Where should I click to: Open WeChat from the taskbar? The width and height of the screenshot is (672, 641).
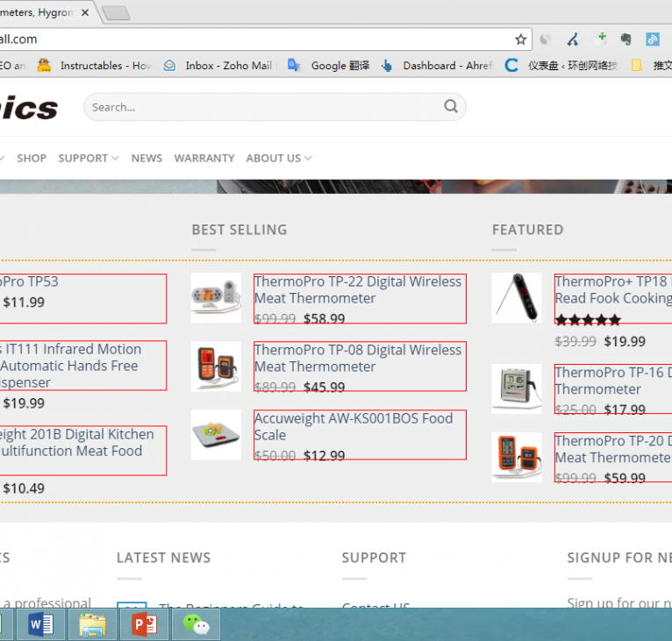196,624
